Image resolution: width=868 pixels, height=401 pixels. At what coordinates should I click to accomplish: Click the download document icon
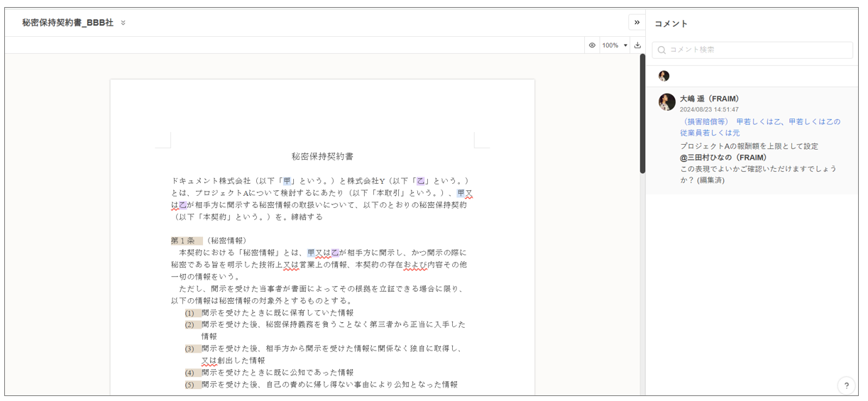[637, 45]
